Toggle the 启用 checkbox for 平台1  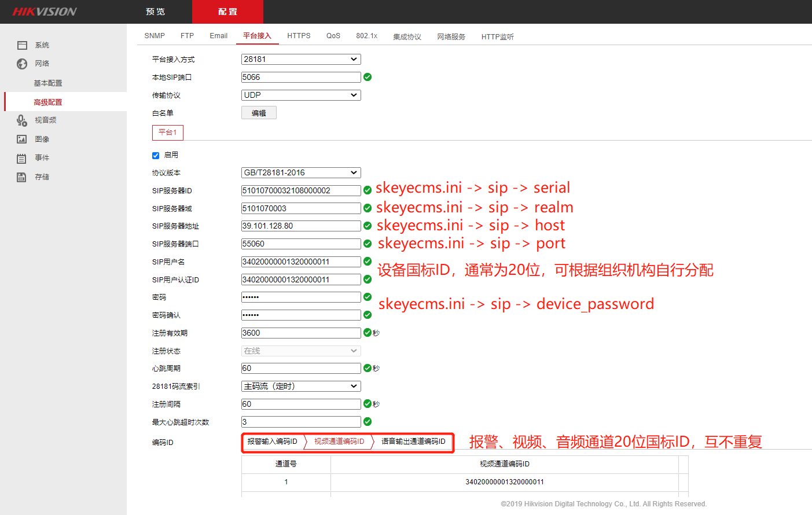click(155, 154)
